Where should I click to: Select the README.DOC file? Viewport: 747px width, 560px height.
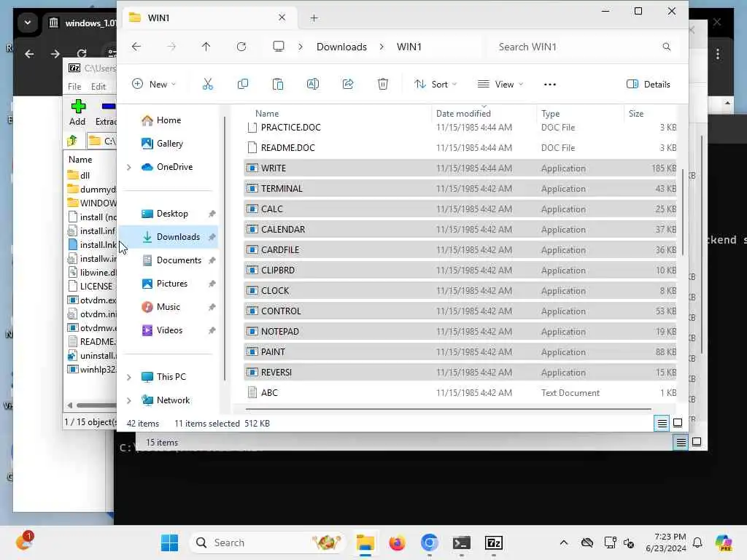pos(460,147)
